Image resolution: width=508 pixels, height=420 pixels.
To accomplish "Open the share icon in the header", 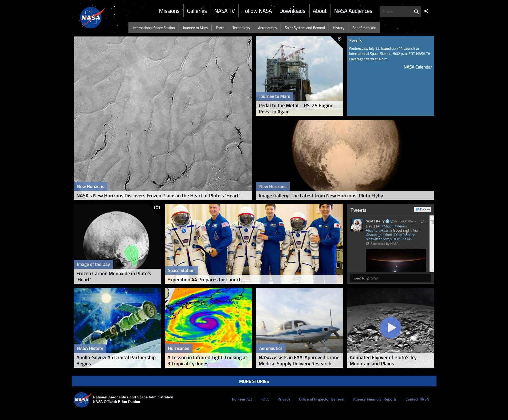I will tap(426, 11).
